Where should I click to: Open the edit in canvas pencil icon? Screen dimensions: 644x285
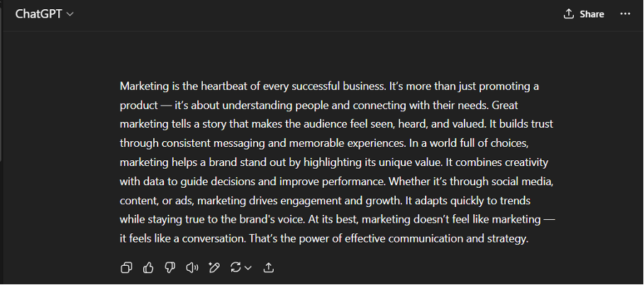click(213, 267)
